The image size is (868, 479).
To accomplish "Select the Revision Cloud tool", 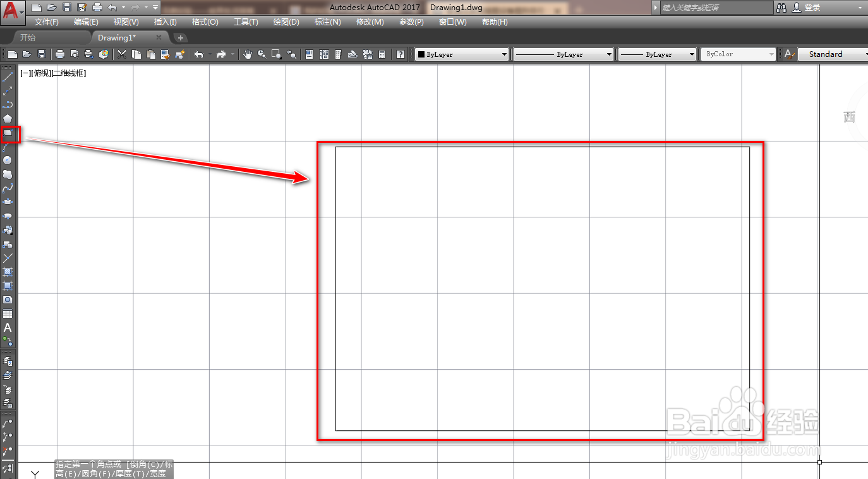I will point(8,174).
